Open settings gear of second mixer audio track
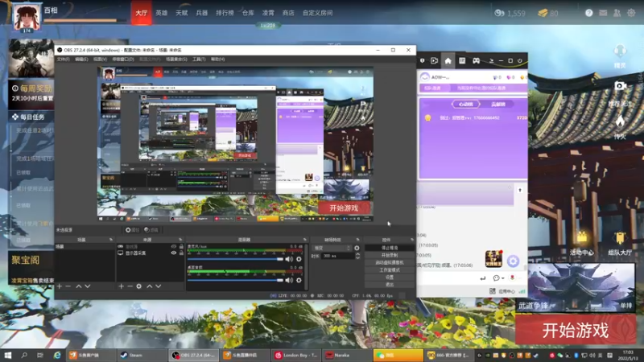 [x=299, y=280]
